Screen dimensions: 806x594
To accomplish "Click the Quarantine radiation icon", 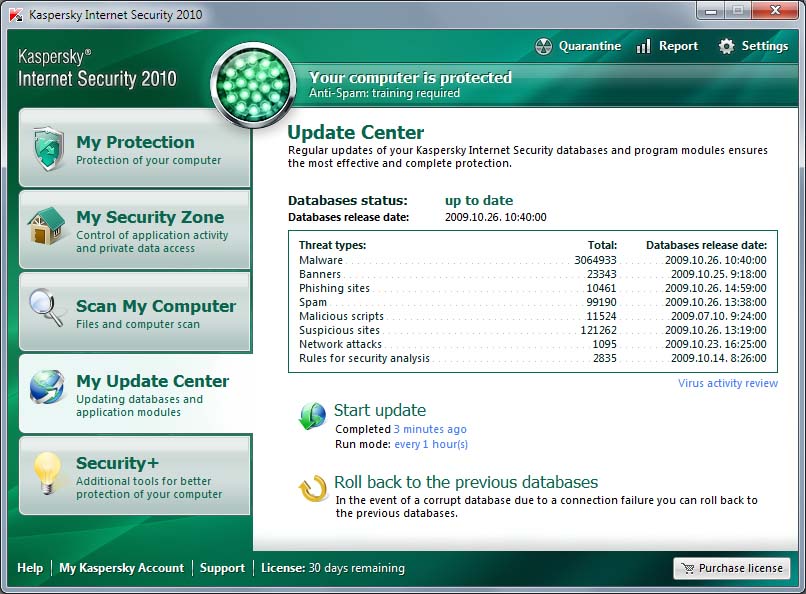I will [x=543, y=46].
